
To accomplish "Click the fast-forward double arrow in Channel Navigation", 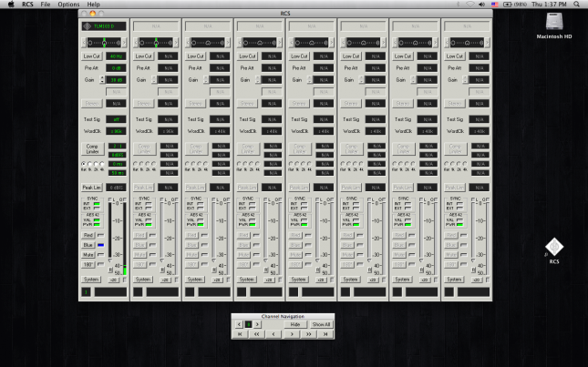I will pos(308,334).
